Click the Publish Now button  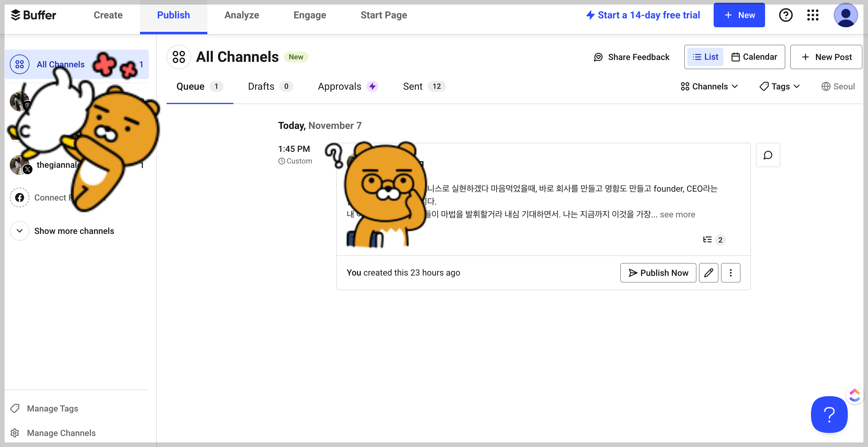click(x=658, y=272)
